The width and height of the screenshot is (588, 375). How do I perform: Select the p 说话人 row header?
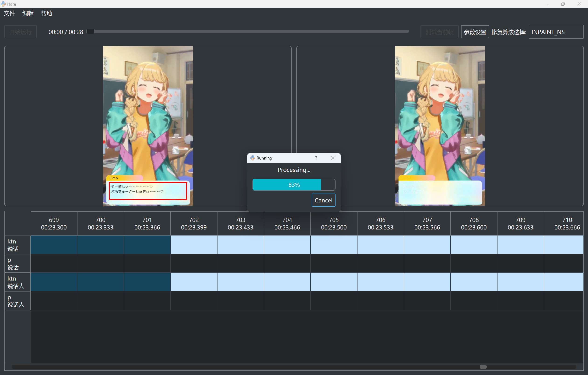(x=17, y=301)
